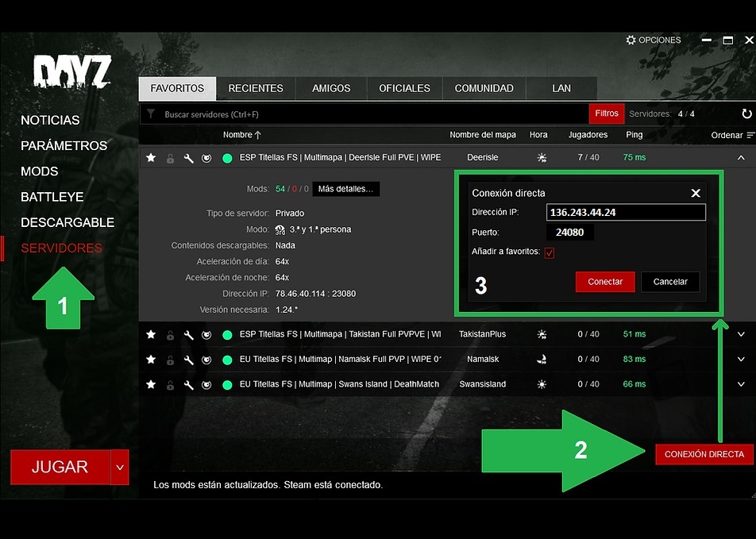This screenshot has width=756, height=539.
Task: Click the padlock icon on Swans Island row
Action: point(170,385)
